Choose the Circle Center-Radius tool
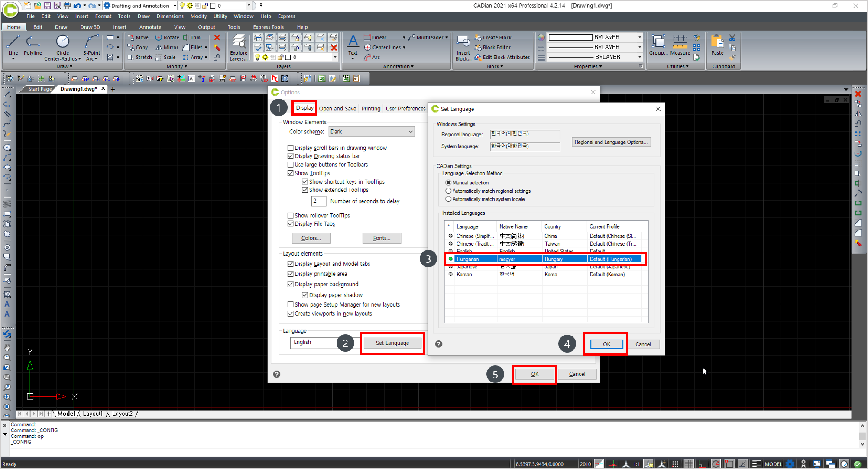Screen dimensions: 868x469 62,48
